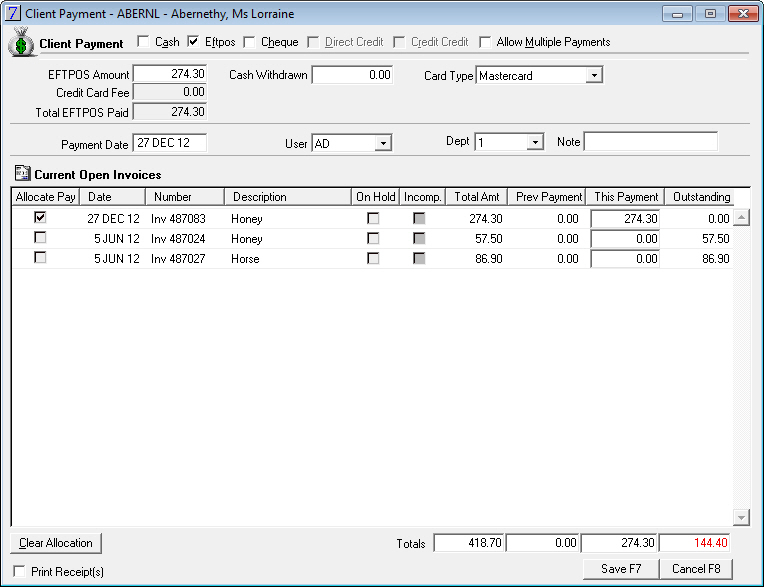764x587 pixels.
Task: Click the outstanding amount 86.90
Action: [716, 259]
